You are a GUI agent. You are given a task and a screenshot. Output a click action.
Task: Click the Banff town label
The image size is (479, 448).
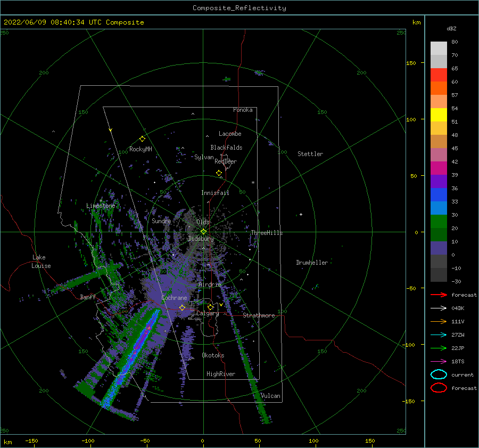[x=88, y=297]
